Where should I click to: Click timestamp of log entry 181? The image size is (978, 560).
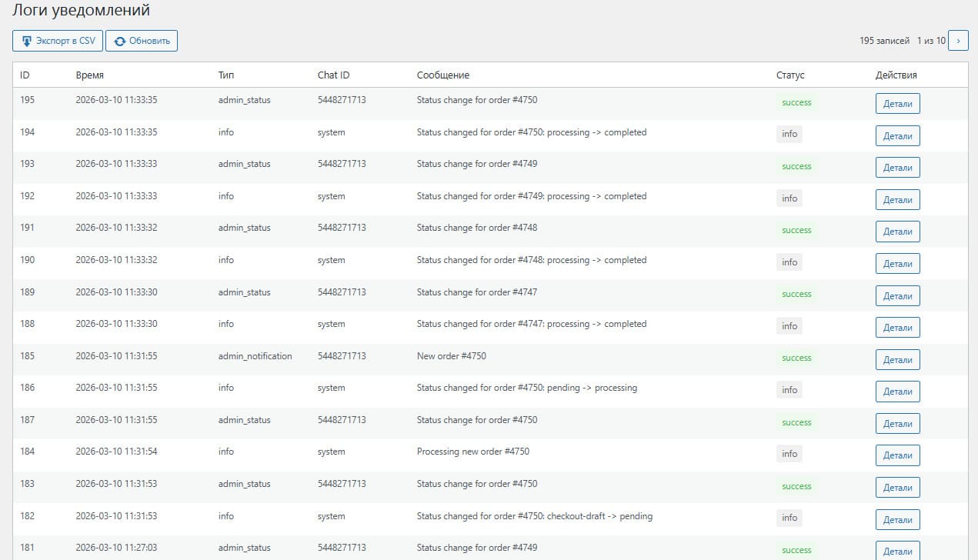(x=116, y=548)
